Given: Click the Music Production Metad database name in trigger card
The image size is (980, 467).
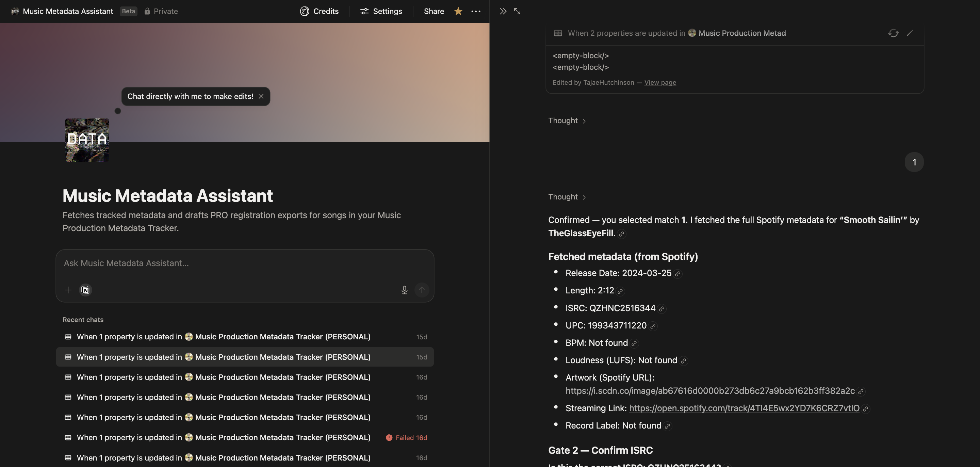Looking at the screenshot, I should pyautogui.click(x=742, y=33).
